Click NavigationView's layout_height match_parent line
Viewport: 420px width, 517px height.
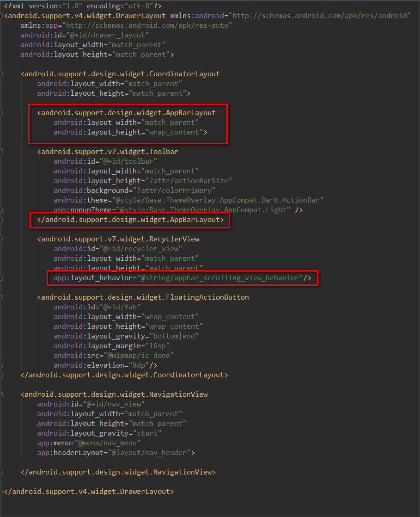click(x=112, y=424)
